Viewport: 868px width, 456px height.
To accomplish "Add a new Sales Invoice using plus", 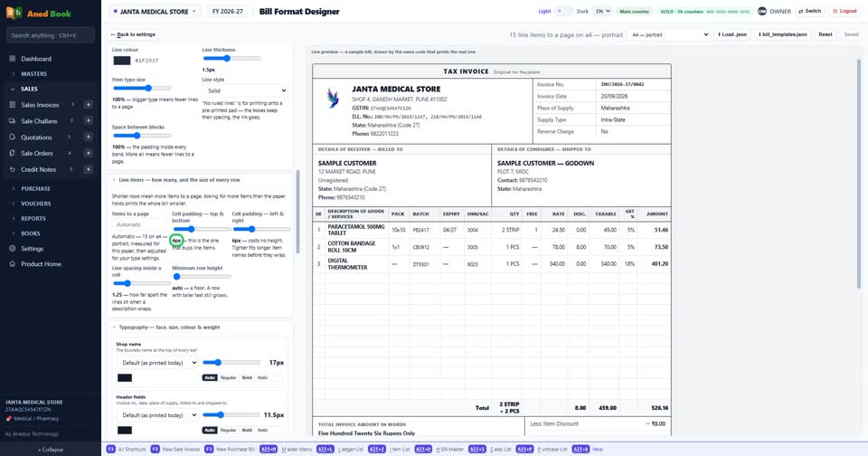I will [88, 105].
